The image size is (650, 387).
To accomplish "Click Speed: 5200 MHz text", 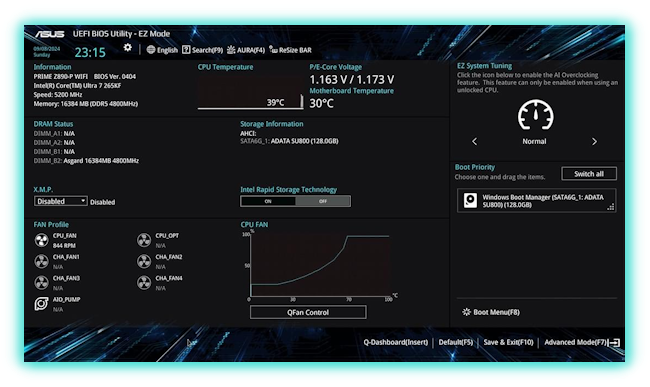I will [58, 95].
